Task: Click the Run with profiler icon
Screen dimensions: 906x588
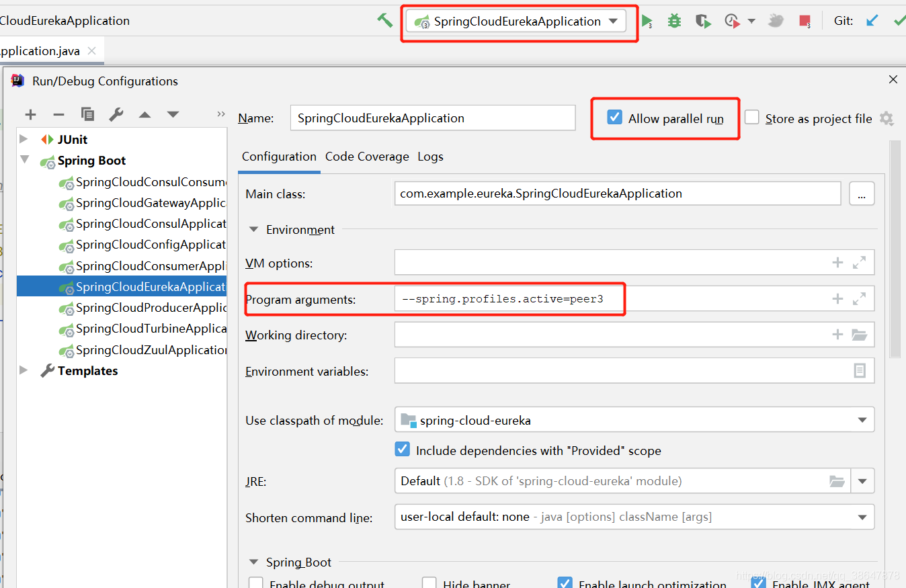Action: (x=733, y=21)
